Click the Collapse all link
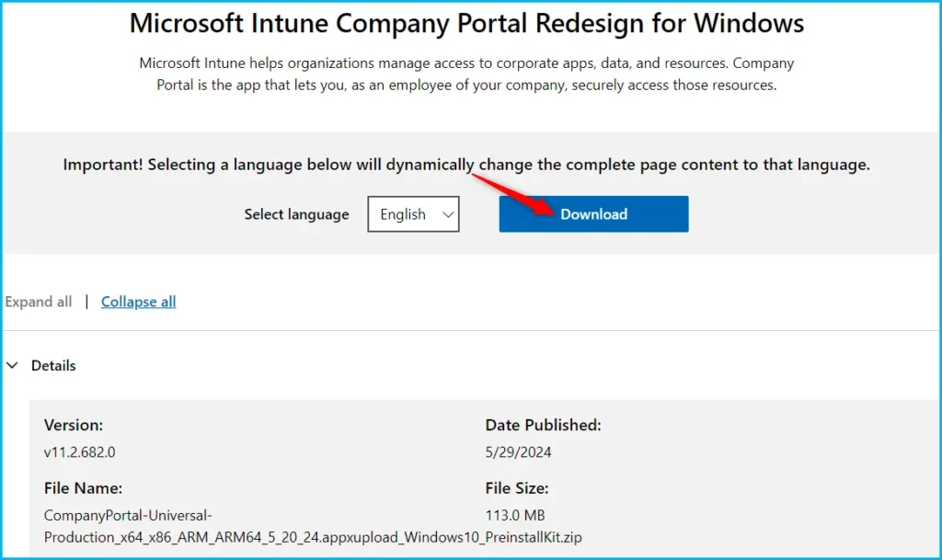The width and height of the screenshot is (942, 560). coord(138,302)
